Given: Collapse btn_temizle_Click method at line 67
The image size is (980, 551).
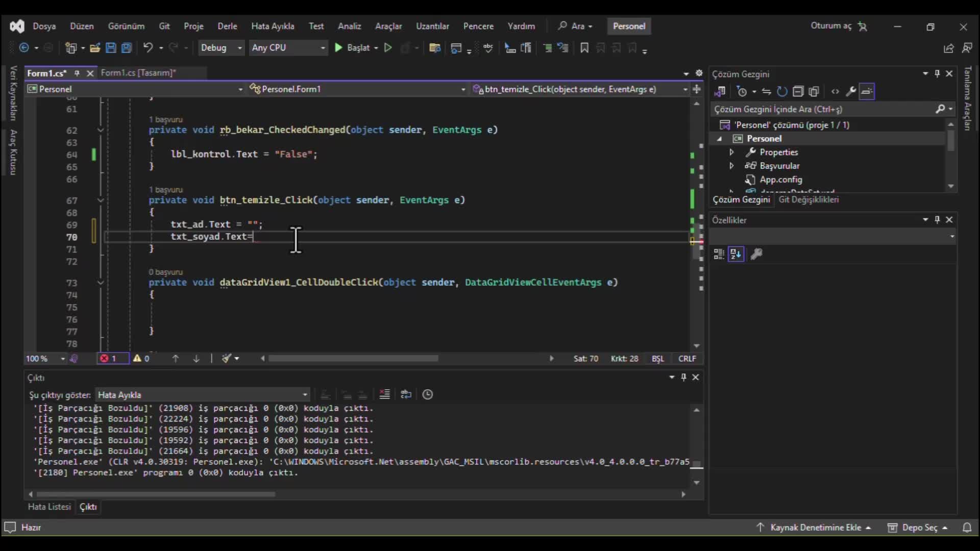Looking at the screenshot, I should [x=101, y=201].
